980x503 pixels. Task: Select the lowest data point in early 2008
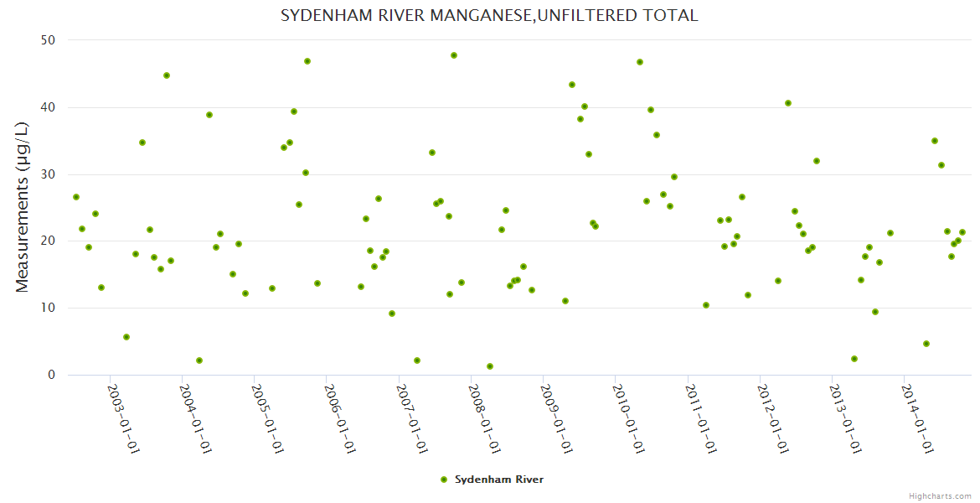click(x=490, y=366)
